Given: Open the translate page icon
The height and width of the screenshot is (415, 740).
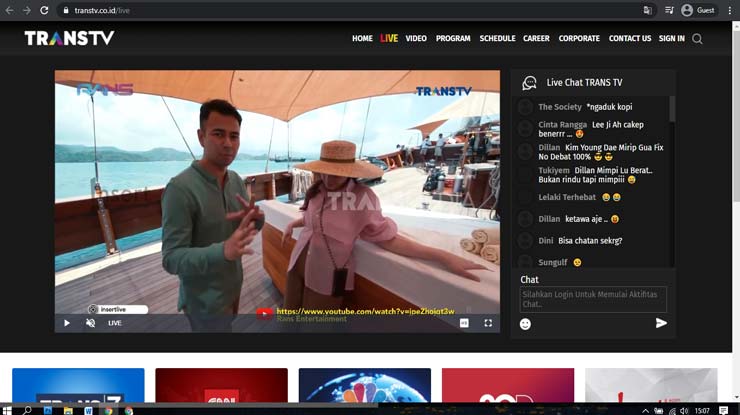Looking at the screenshot, I should pyautogui.click(x=648, y=10).
